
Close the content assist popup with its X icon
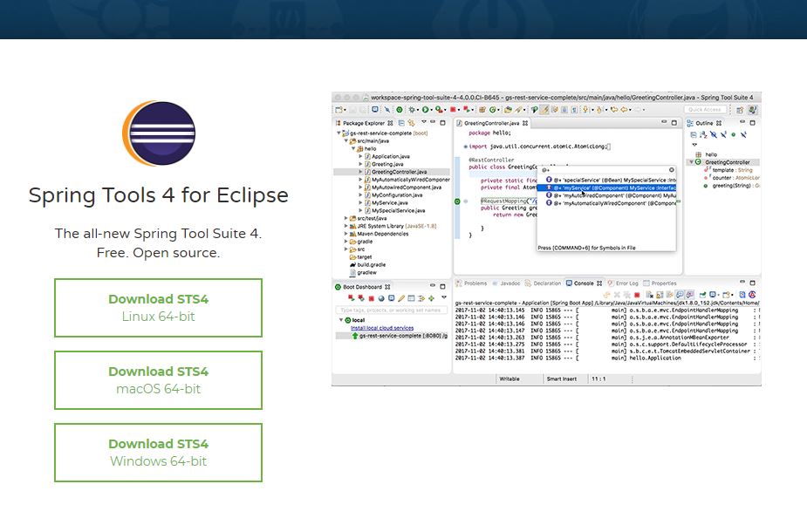pyautogui.click(x=671, y=170)
